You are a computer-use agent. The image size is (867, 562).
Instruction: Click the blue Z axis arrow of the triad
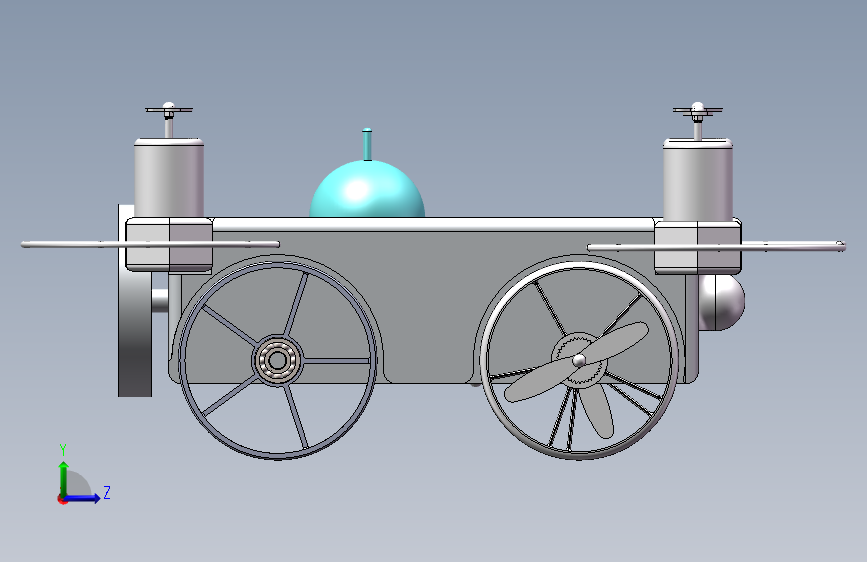pos(82,498)
